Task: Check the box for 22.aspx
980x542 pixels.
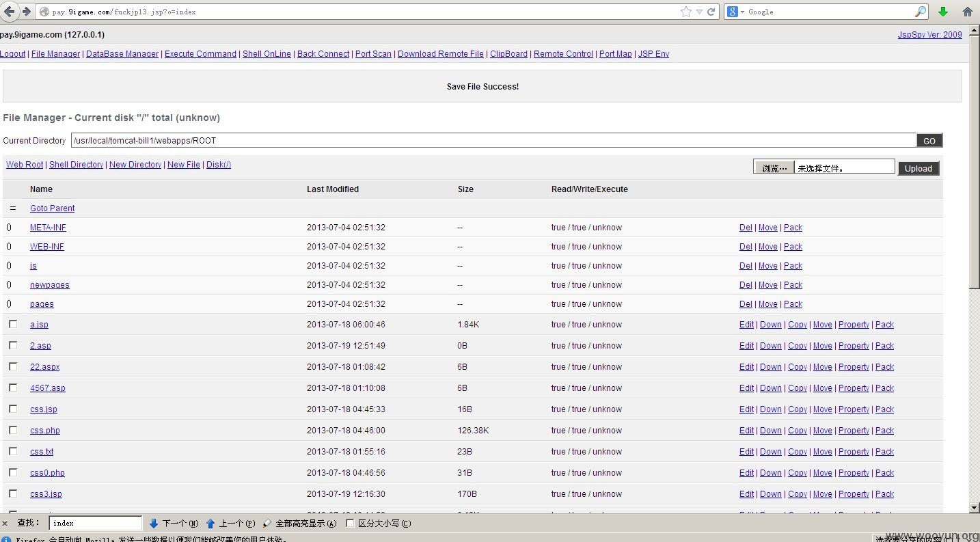Action: tap(13, 366)
